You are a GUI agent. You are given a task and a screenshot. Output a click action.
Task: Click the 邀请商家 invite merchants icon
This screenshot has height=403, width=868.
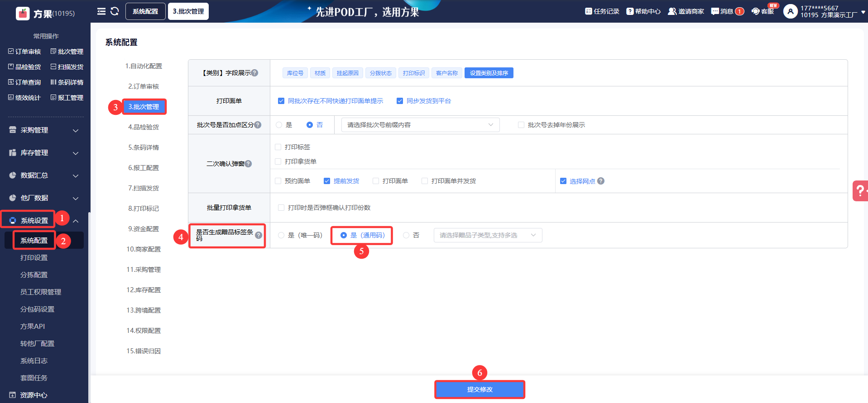(672, 11)
